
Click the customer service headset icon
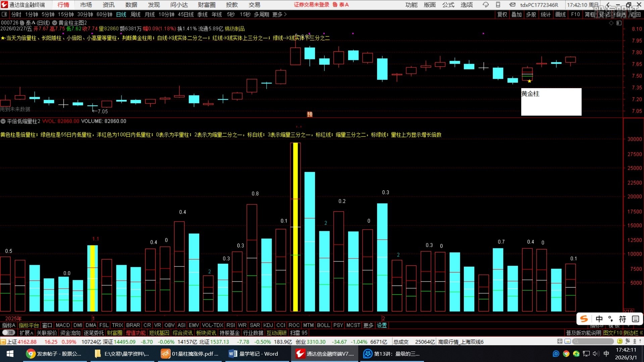pos(485,5)
